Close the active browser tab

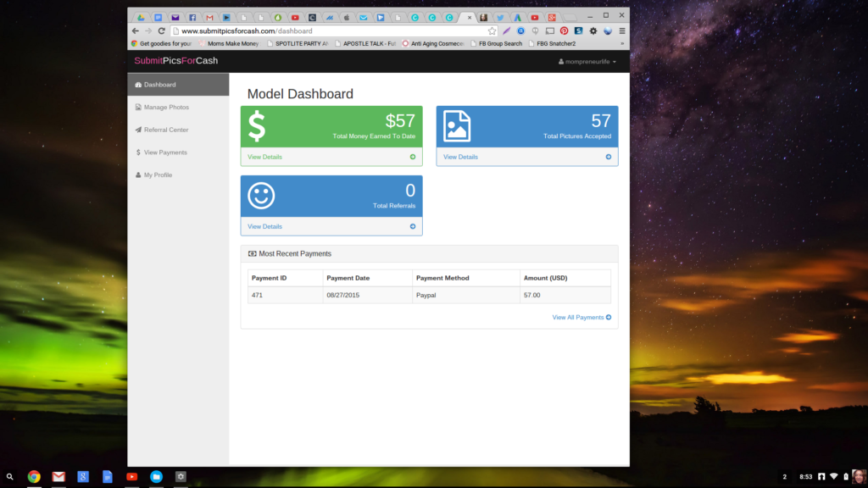pyautogui.click(x=470, y=18)
